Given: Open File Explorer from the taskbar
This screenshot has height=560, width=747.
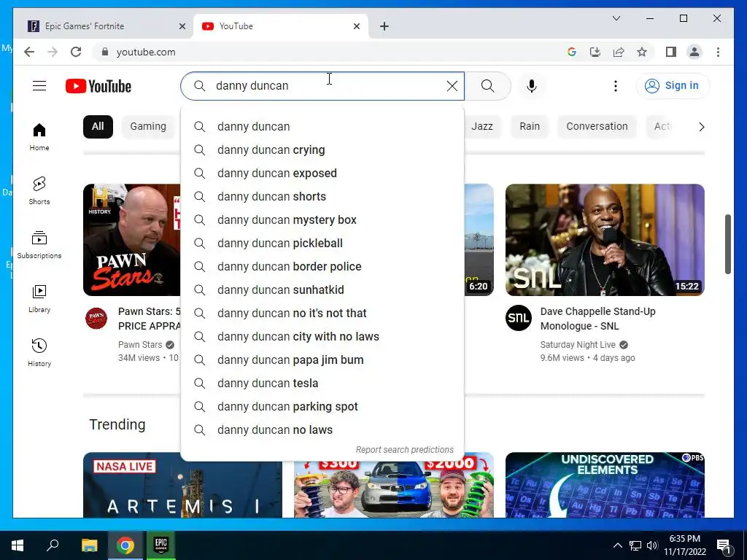Looking at the screenshot, I should pyautogui.click(x=89, y=545).
